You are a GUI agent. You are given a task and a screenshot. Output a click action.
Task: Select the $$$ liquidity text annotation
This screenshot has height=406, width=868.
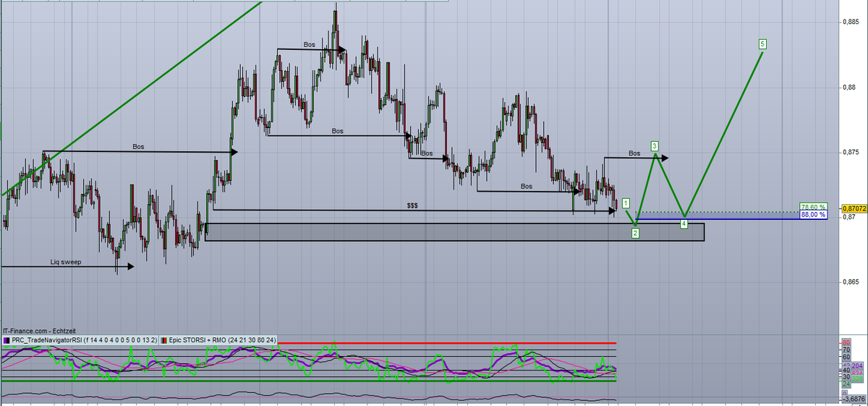412,206
